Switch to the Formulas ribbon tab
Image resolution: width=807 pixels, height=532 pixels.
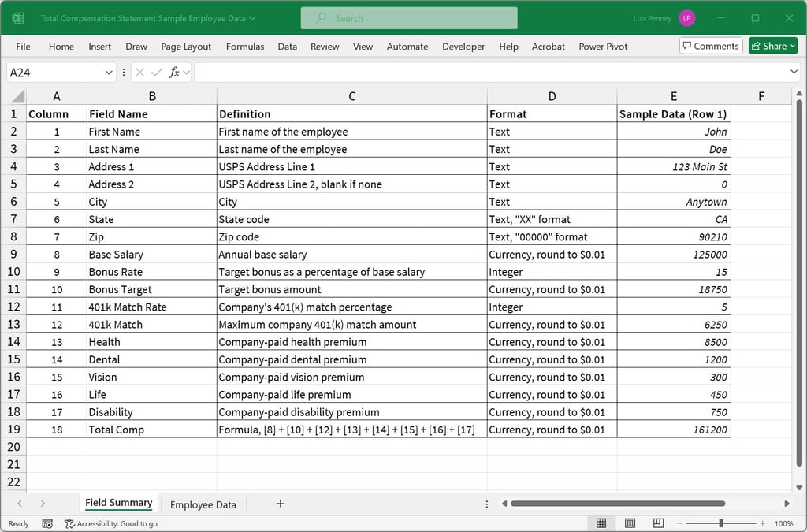(x=245, y=47)
